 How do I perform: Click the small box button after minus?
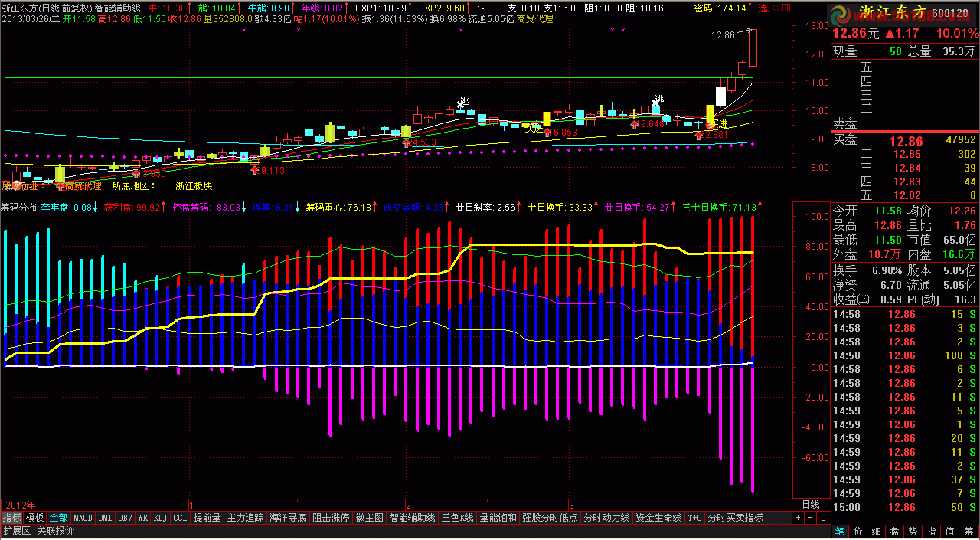[823, 518]
